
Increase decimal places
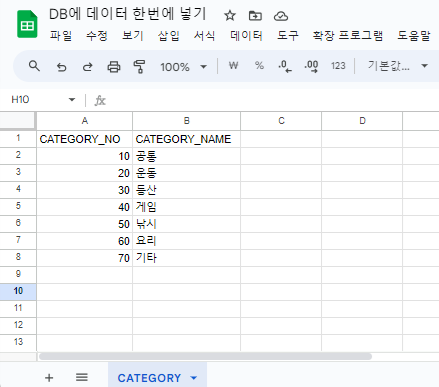click(x=311, y=66)
